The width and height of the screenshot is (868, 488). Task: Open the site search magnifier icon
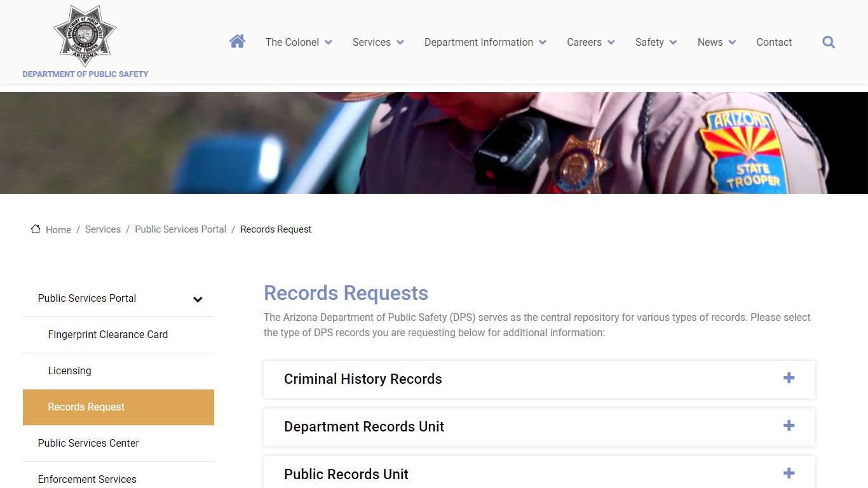(x=829, y=42)
